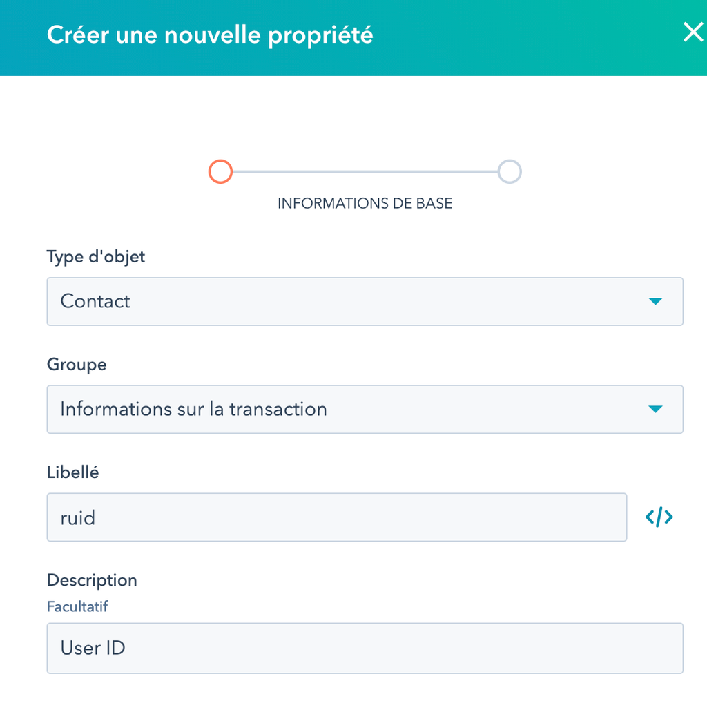Focus the Description field containing User ID
Image resolution: width=707 pixels, height=728 pixels.
click(365, 648)
